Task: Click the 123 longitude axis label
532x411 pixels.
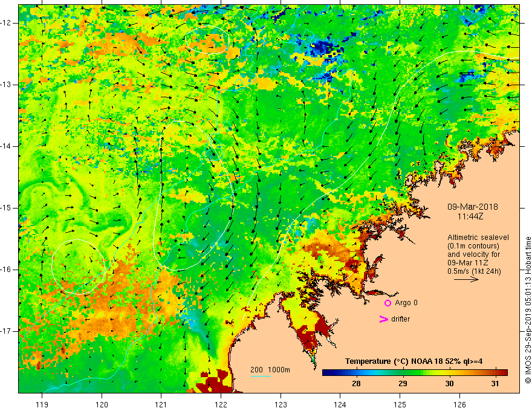Action: (281, 404)
